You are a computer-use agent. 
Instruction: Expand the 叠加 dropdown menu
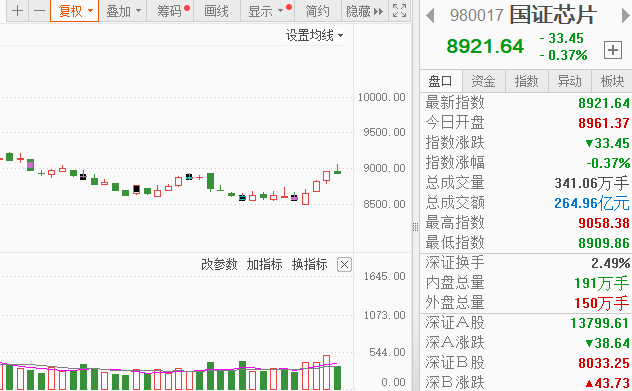(123, 11)
